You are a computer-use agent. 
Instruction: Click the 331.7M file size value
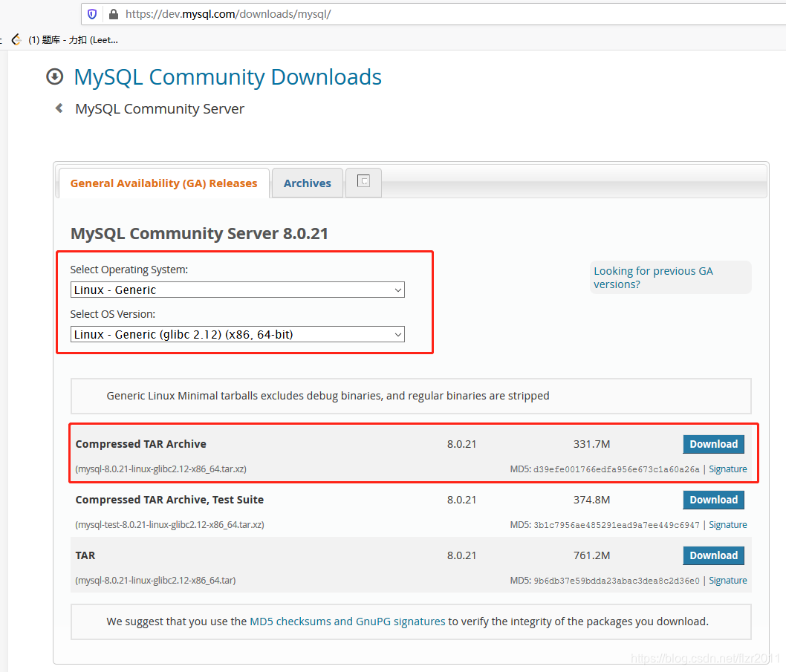(591, 444)
